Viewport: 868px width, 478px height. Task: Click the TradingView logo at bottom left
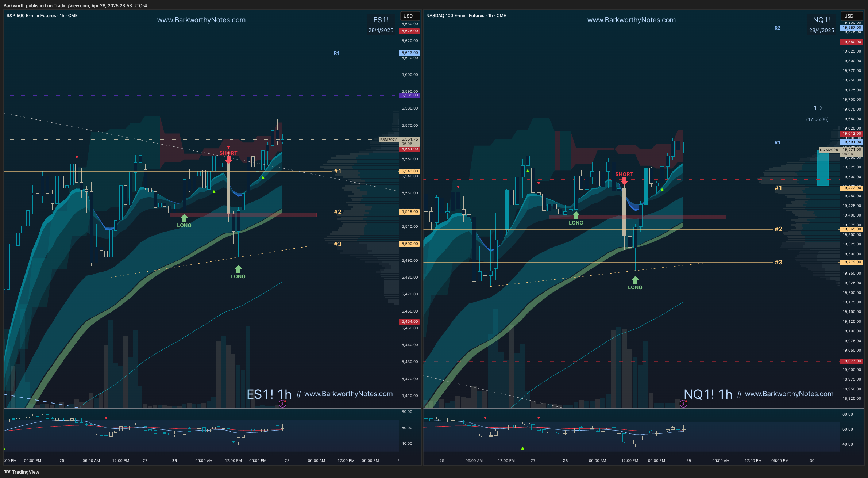pos(21,472)
